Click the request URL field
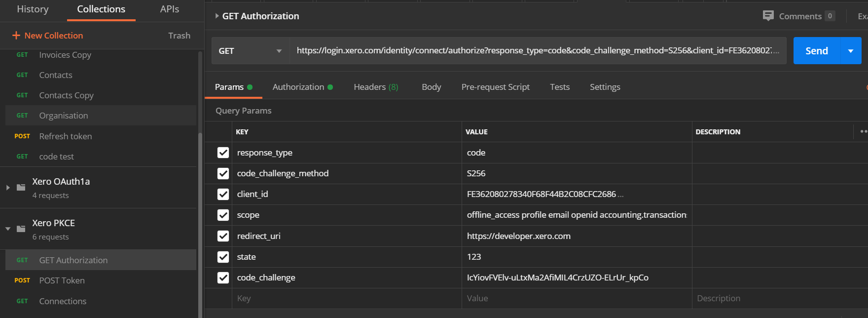The image size is (868, 318). (x=538, y=51)
